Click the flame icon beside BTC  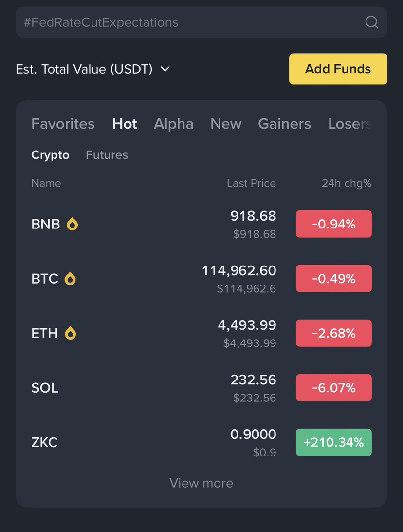pos(71,279)
